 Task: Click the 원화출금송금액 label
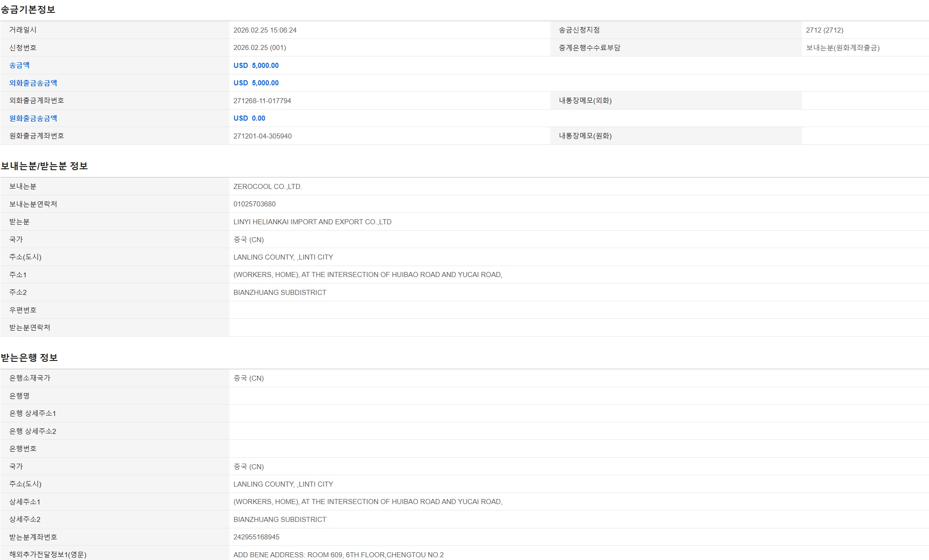tap(33, 118)
